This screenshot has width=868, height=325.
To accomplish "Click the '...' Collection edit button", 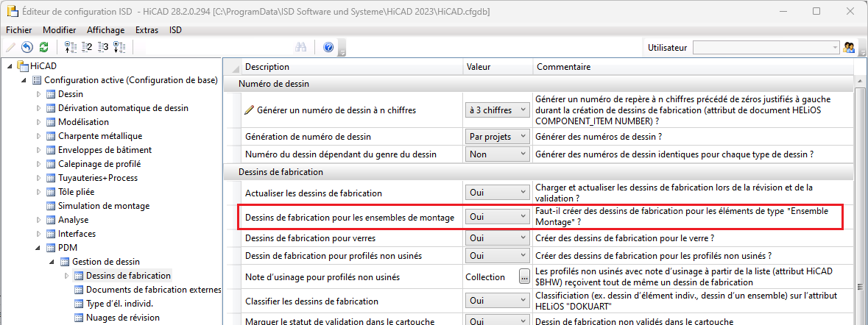I will click(x=523, y=277).
